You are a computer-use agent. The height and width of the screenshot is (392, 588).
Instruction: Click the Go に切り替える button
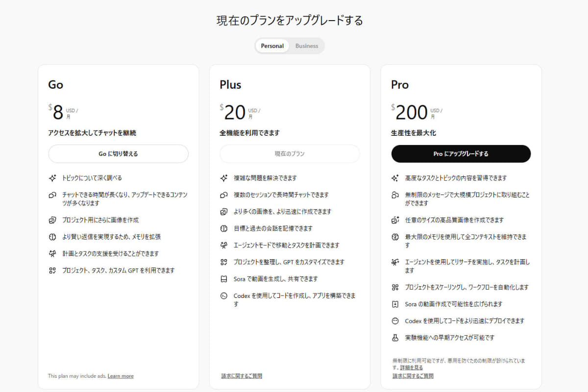click(x=118, y=154)
